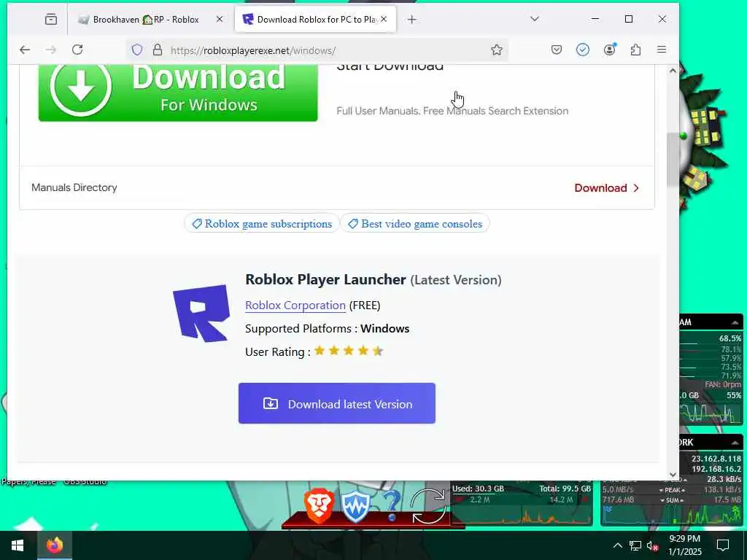747x560 pixels.
Task: Click the Roblox Player Launcher heading
Action: pyautogui.click(x=325, y=279)
